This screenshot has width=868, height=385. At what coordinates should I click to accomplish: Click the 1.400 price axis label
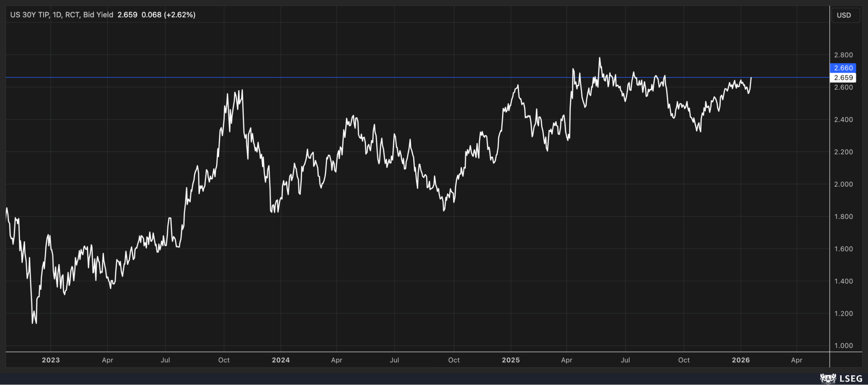click(x=843, y=281)
